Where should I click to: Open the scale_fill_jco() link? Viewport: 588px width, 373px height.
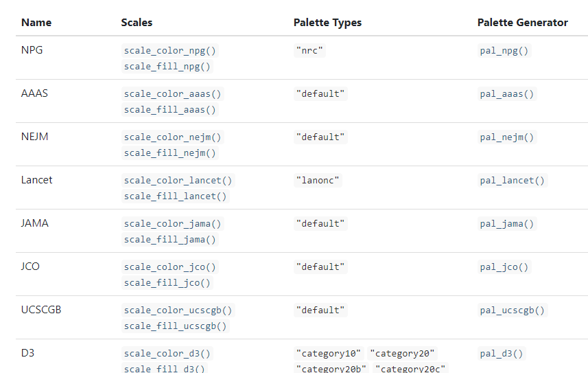[x=167, y=283]
